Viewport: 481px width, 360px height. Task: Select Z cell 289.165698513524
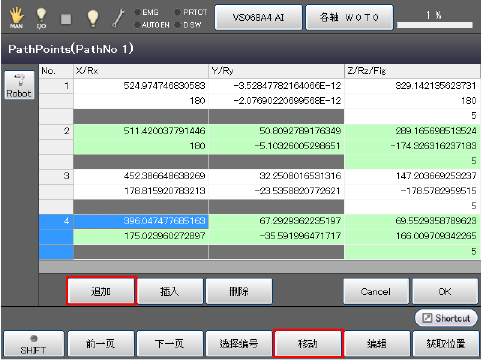pyautogui.click(x=412, y=131)
